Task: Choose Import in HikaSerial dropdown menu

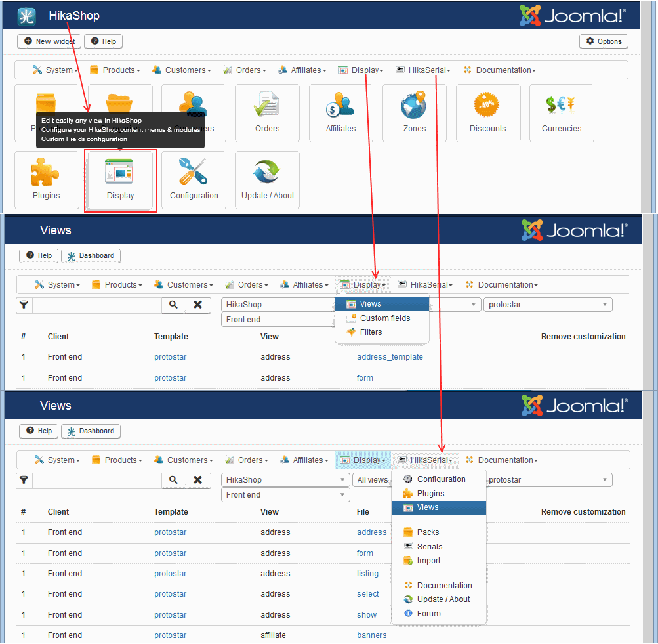Action: [438, 561]
